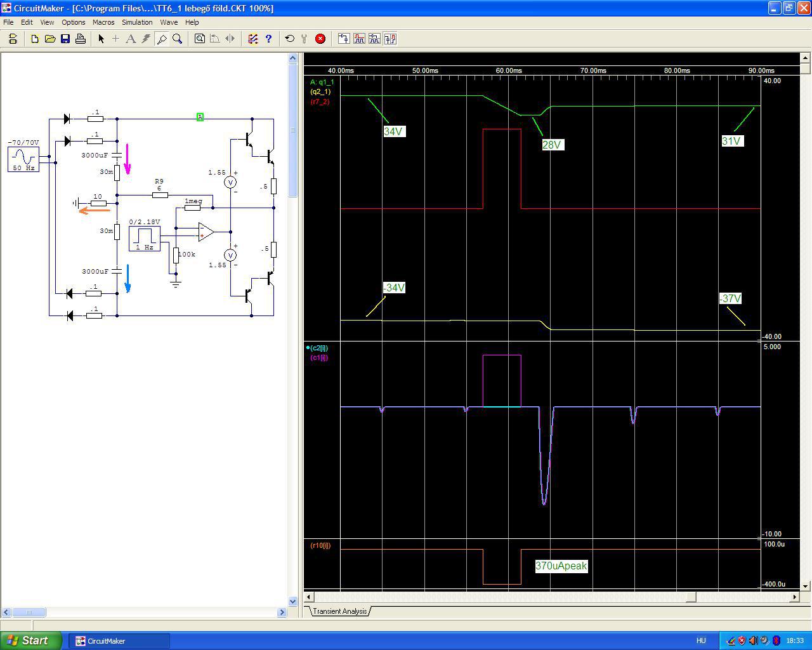The image size is (812, 650).
Task: Activate the Zoom magnifier tool
Action: tap(178, 39)
